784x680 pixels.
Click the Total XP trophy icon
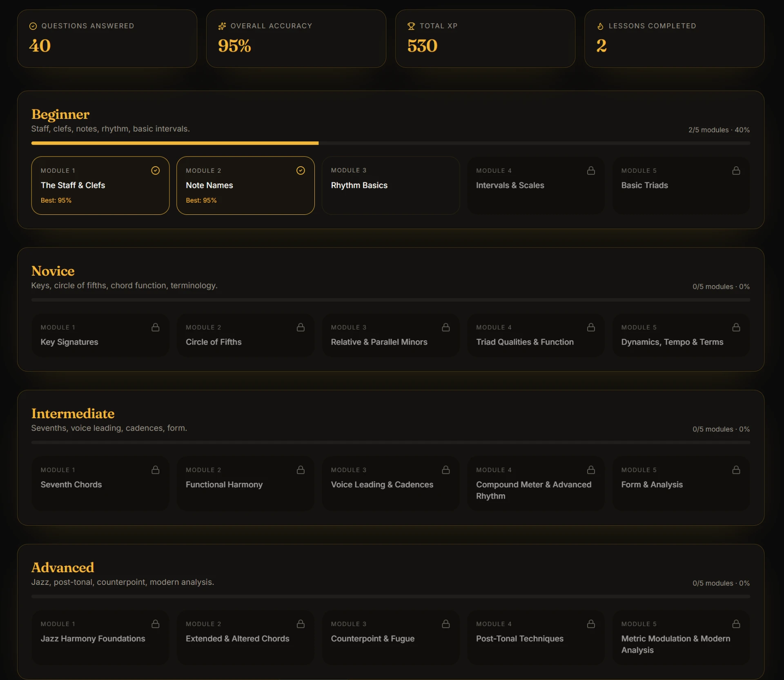411,26
